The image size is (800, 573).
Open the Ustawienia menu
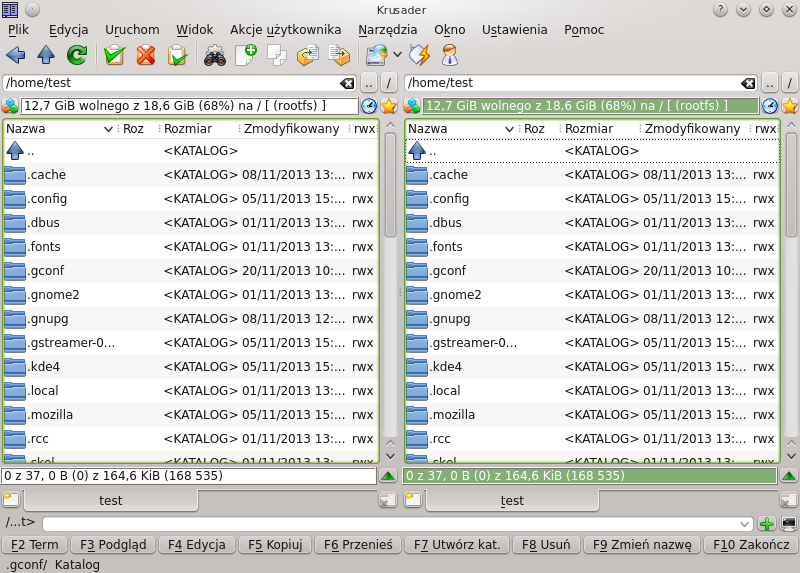pos(514,30)
